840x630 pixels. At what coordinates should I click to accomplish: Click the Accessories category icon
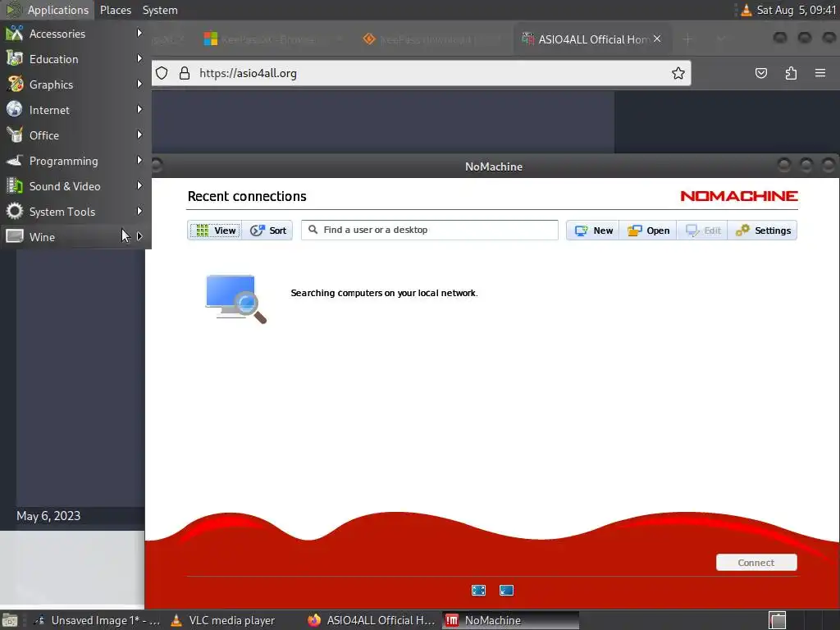(x=15, y=33)
